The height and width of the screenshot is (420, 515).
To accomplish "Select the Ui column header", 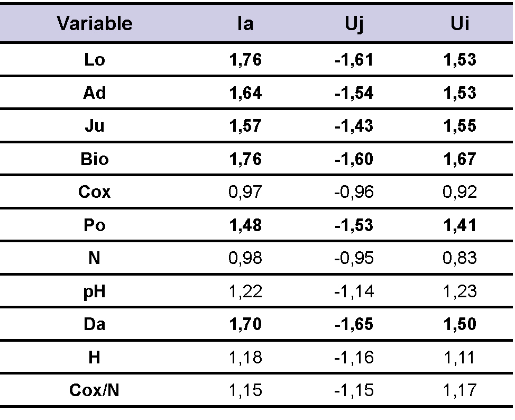I will tap(459, 24).
